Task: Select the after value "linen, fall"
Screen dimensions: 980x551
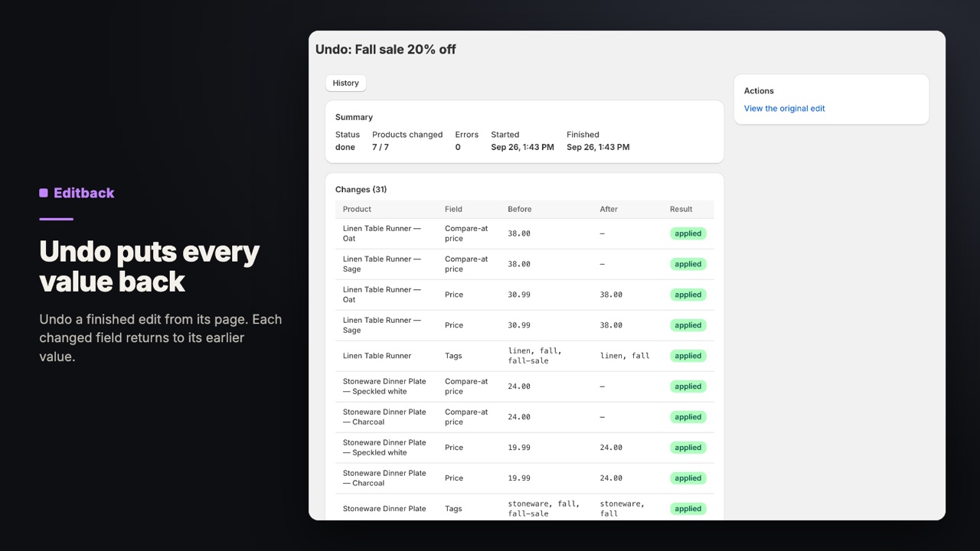Action: 625,356
